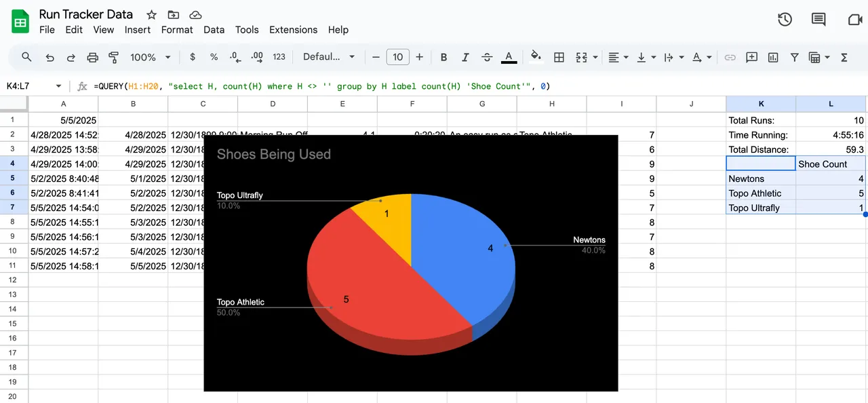Create a filter

tap(794, 57)
